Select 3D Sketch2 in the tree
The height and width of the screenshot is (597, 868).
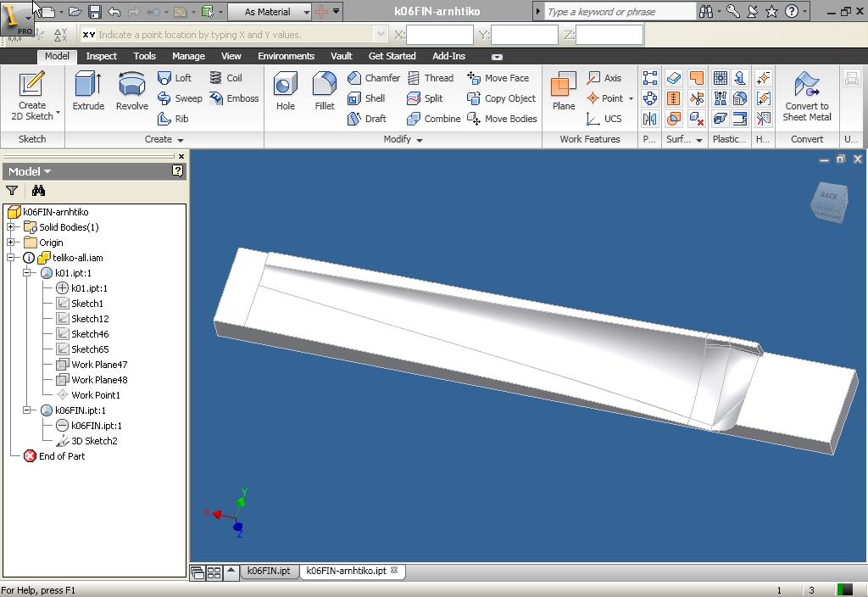click(x=94, y=441)
